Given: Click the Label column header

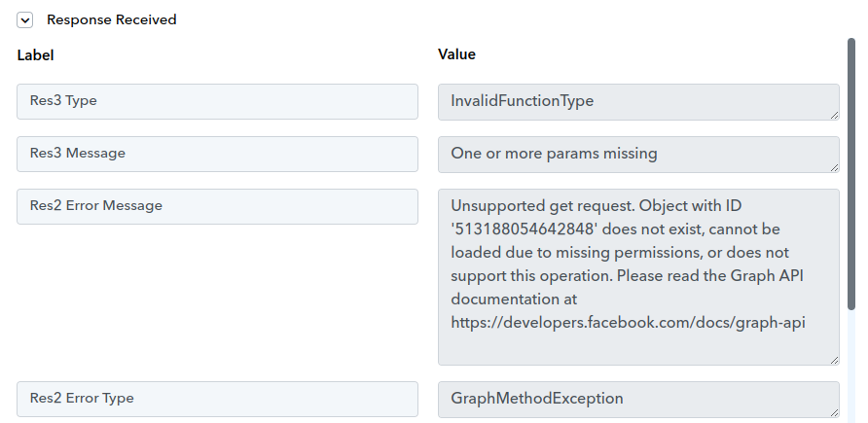Looking at the screenshot, I should pos(35,55).
